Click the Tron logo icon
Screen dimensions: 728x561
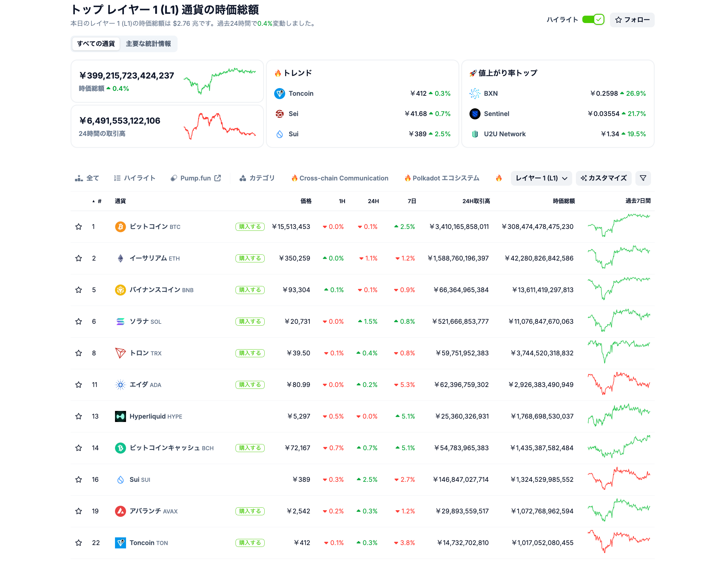pyautogui.click(x=120, y=353)
